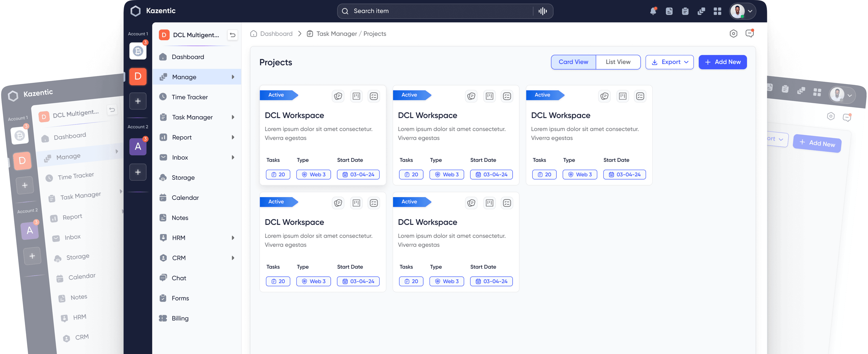Click Add New in the right background window
868x354 pixels.
(817, 144)
